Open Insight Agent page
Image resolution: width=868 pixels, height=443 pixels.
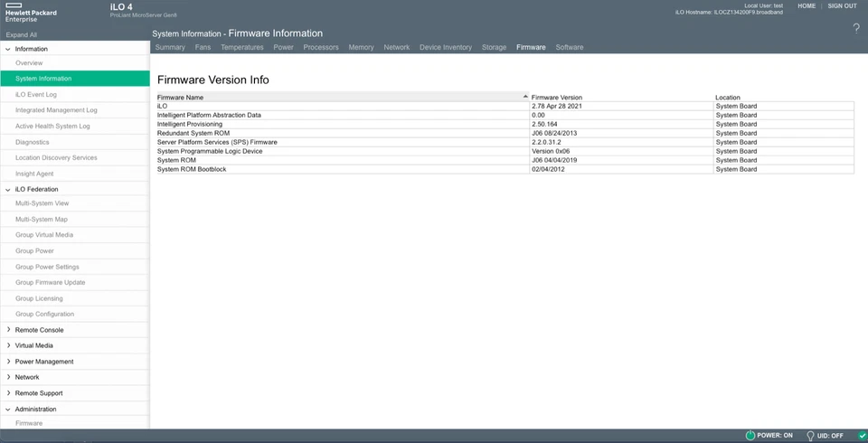(x=75, y=174)
